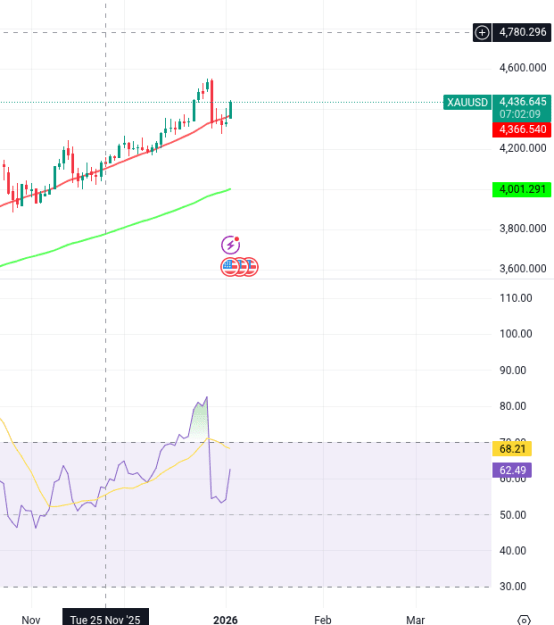Click the 4,600.000 price scale value

(523, 68)
